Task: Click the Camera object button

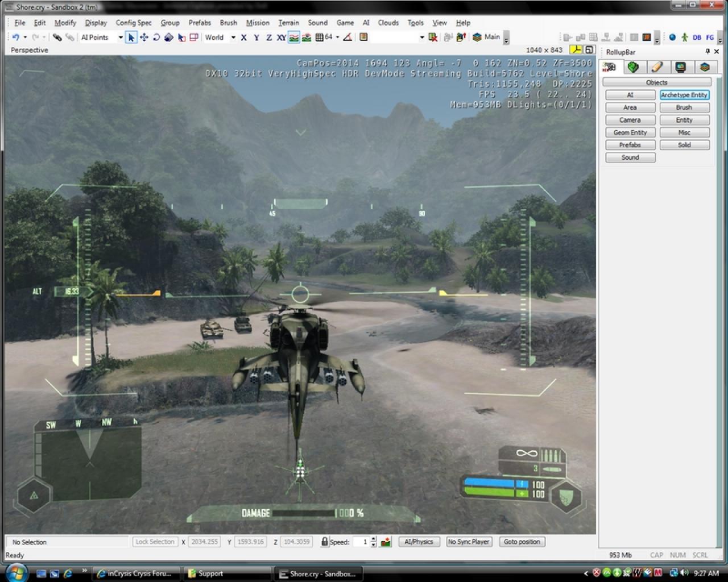Action: pyautogui.click(x=630, y=120)
